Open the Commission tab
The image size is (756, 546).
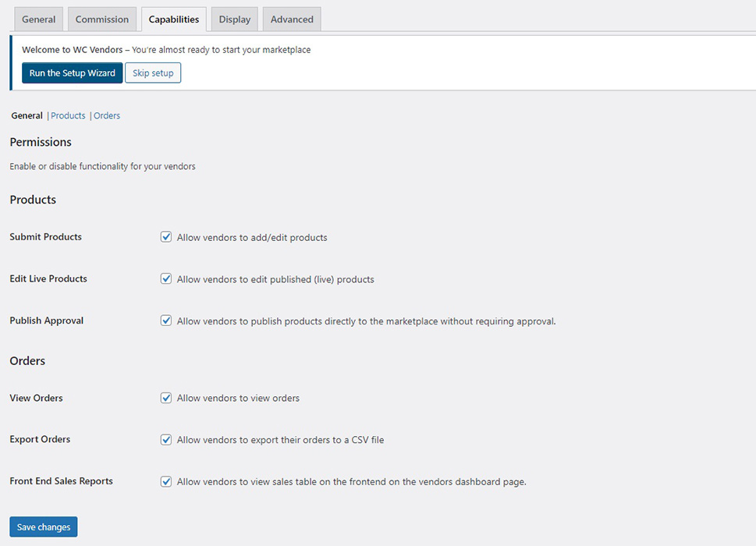point(101,19)
